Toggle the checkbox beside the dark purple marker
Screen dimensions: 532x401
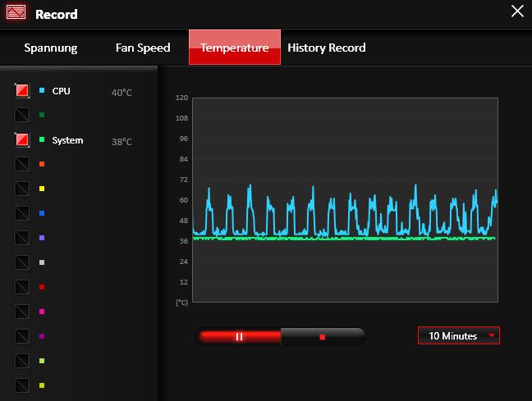[22, 336]
